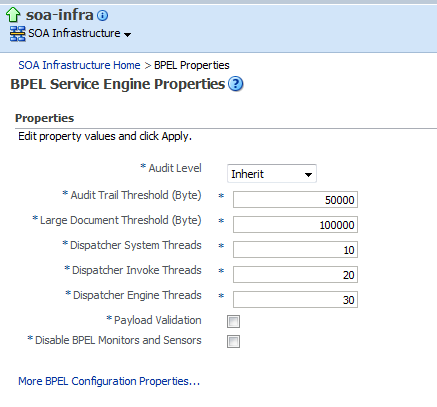Screen dimensions: 437x407
Task: Click the BPEL Service Engine Properties heading
Action: pyautogui.click(x=118, y=84)
